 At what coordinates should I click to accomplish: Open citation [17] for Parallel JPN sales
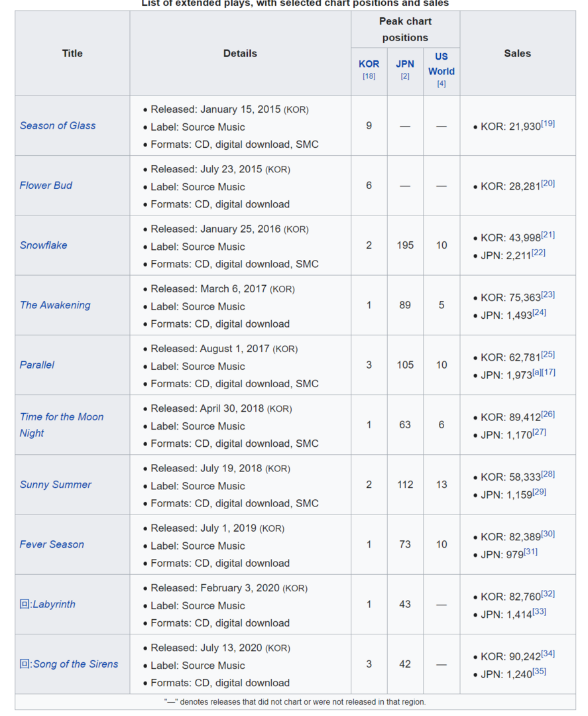point(549,372)
